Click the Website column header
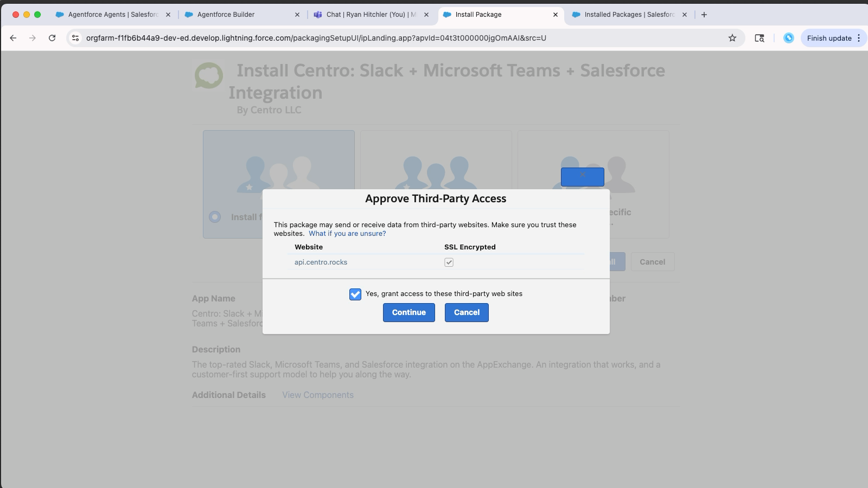This screenshot has width=868, height=488. click(309, 247)
